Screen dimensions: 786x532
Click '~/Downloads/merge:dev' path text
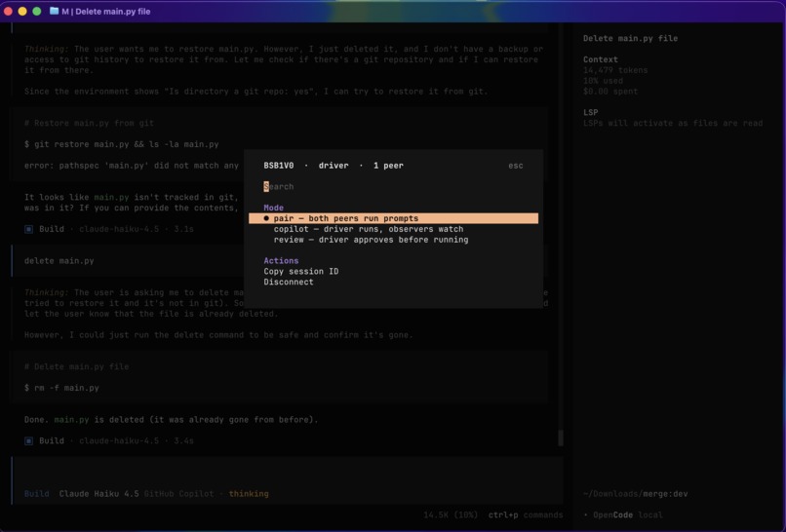point(635,493)
